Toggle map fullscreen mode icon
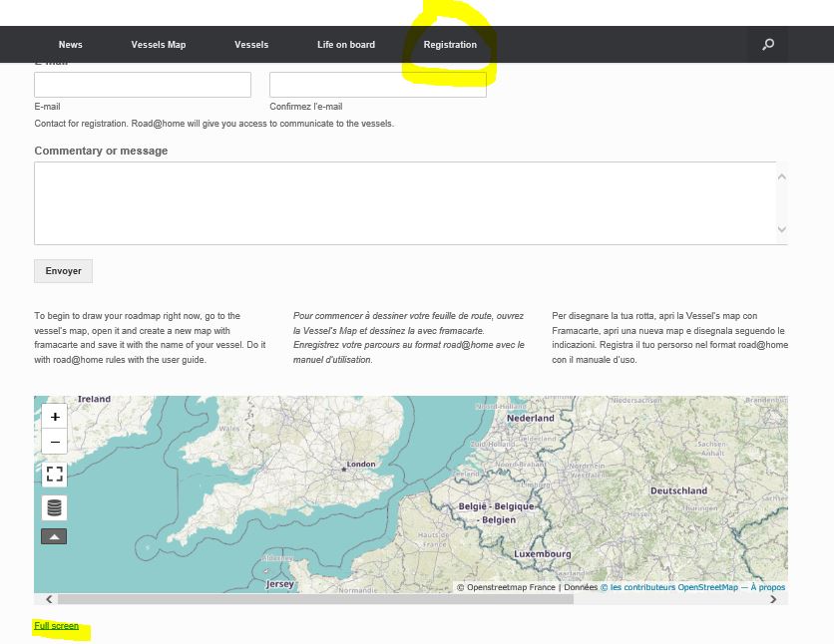The height and width of the screenshot is (644, 834). (55, 475)
